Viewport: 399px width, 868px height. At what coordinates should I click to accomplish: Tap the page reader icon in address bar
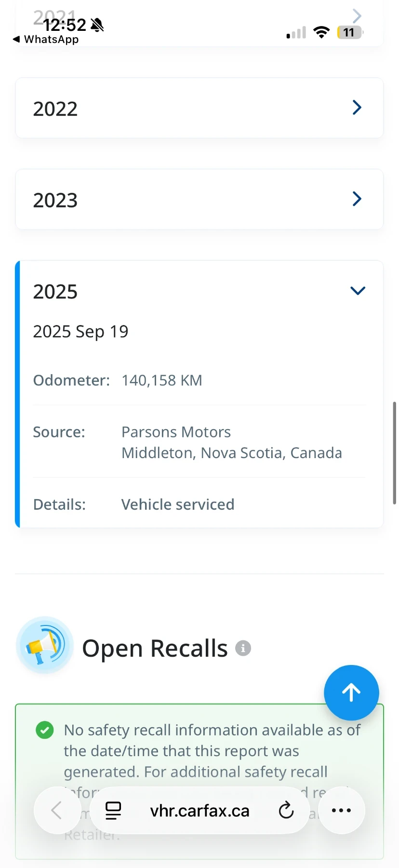pyautogui.click(x=113, y=810)
